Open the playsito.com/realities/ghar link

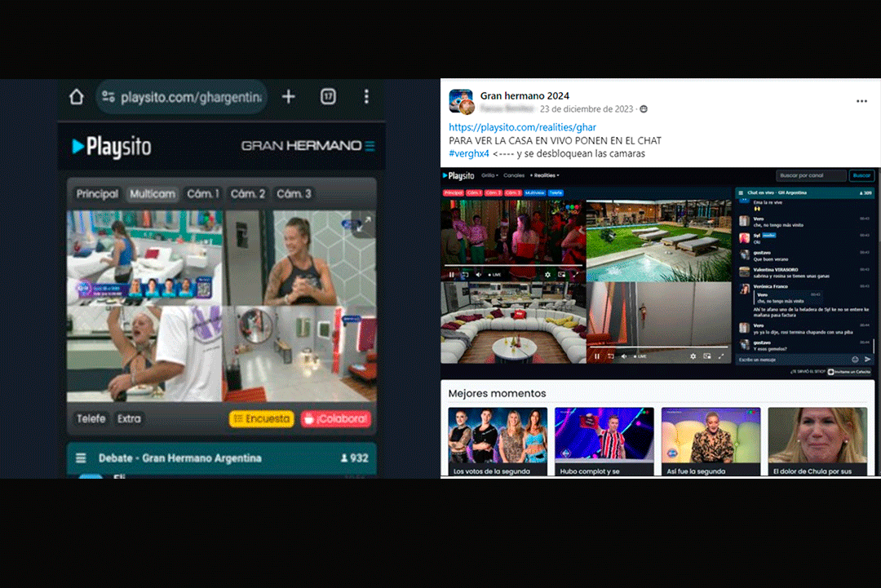point(523,127)
